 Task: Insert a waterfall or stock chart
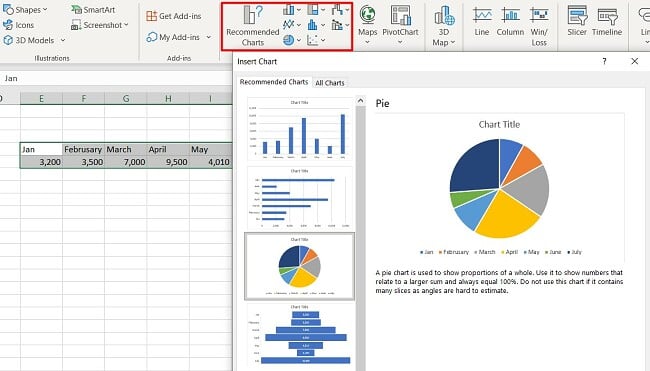pyautogui.click(x=337, y=10)
